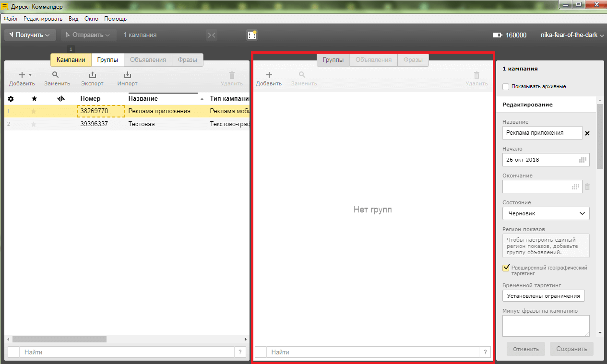Star the Реклама приложения campaign
Viewport: 607px width, 364px height.
(34, 111)
